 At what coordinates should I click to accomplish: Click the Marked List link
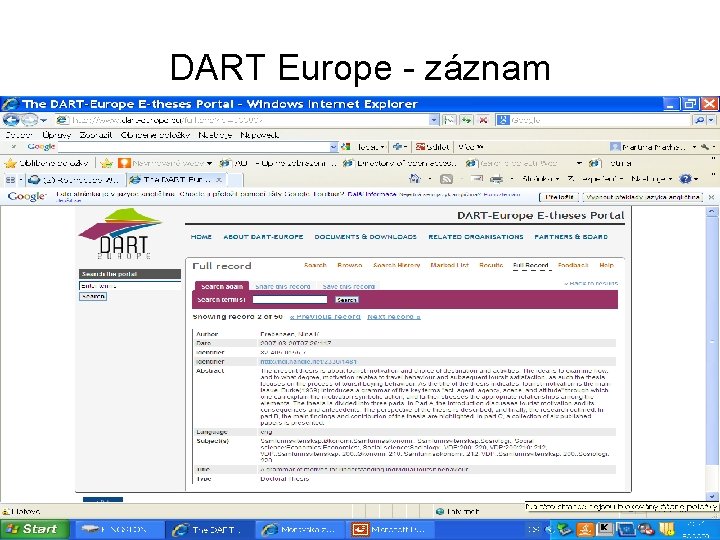(x=450, y=265)
